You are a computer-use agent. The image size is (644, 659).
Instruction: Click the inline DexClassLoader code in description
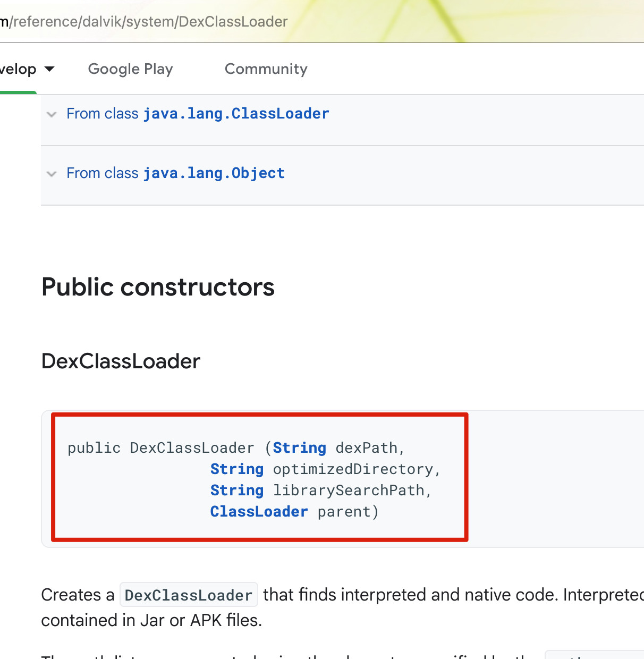click(188, 595)
